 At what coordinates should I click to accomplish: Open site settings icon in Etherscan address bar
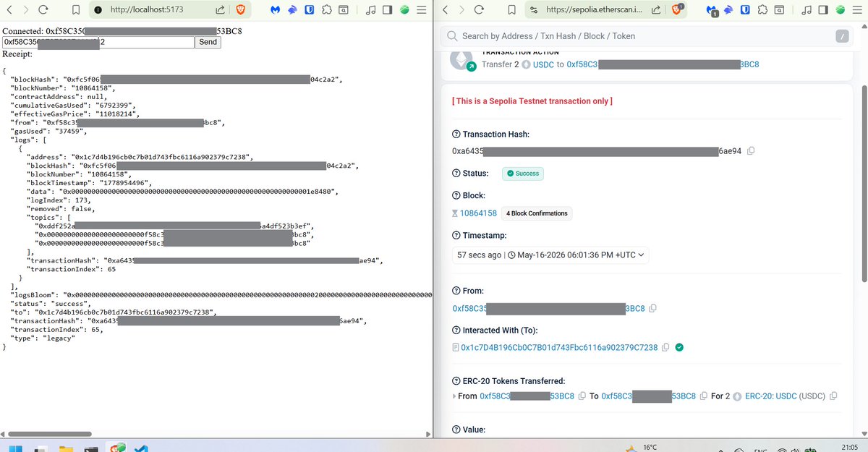click(533, 10)
